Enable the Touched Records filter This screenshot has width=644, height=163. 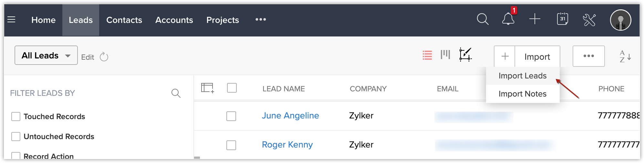(16, 117)
